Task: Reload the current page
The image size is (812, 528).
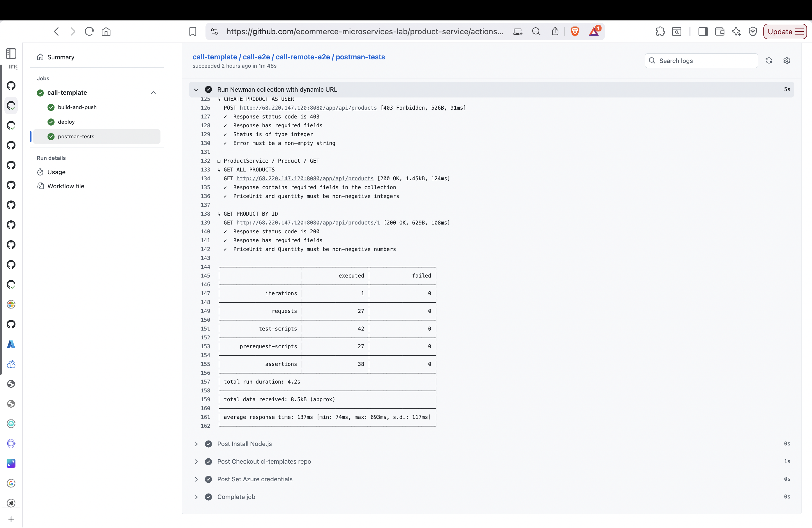Action: (x=89, y=32)
